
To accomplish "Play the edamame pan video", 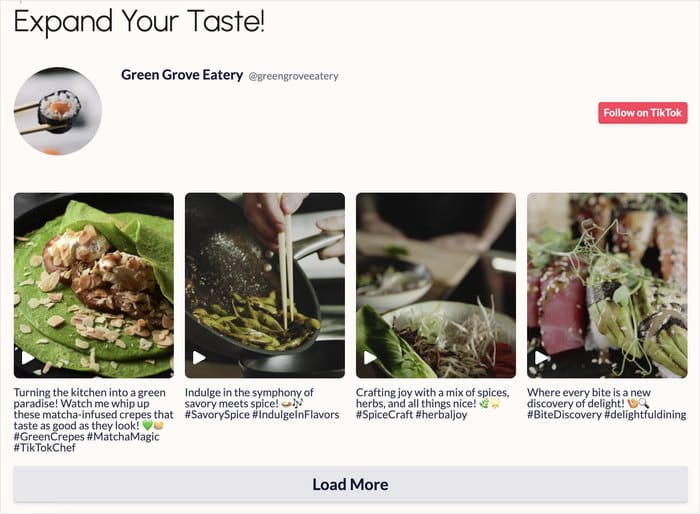I will click(199, 357).
